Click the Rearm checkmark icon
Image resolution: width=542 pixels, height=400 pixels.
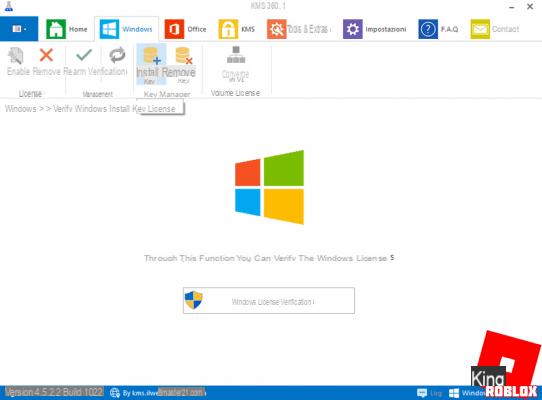84,55
